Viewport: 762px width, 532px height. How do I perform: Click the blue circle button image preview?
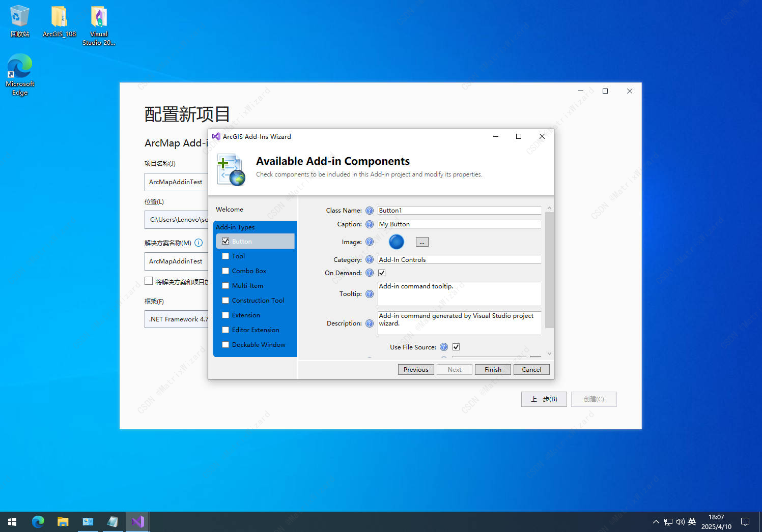(397, 242)
